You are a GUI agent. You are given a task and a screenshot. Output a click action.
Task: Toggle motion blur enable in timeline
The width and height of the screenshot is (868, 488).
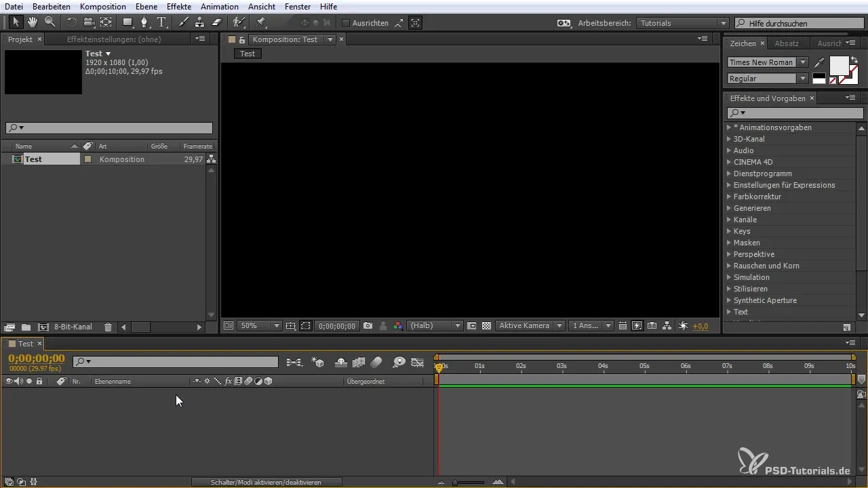376,363
